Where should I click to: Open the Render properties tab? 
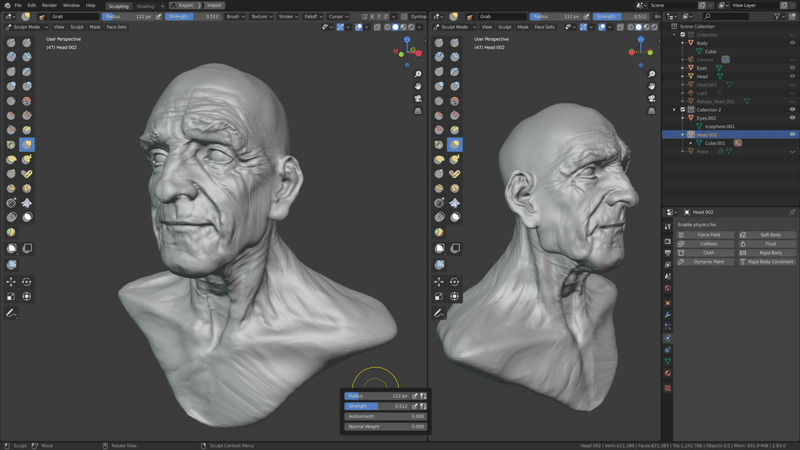point(667,241)
